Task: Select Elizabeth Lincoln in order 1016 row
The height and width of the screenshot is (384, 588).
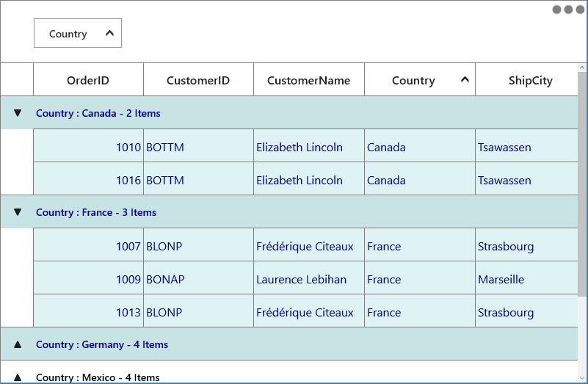Action: pyautogui.click(x=308, y=179)
